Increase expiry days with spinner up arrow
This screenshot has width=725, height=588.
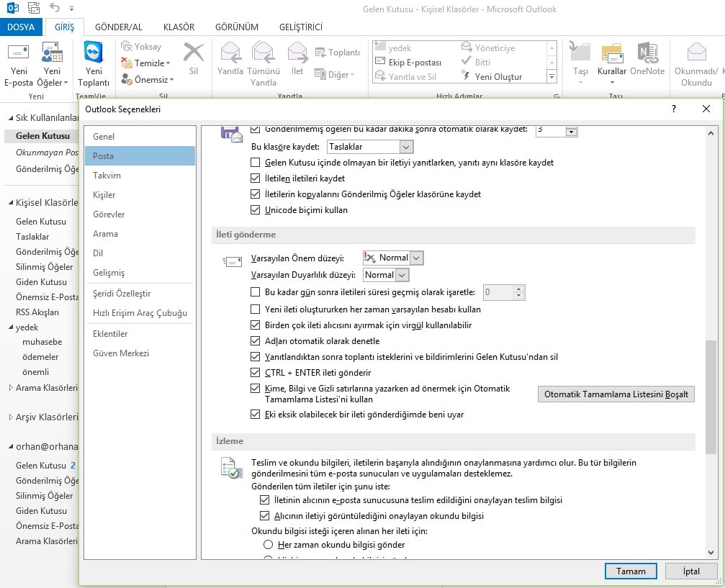(x=519, y=289)
